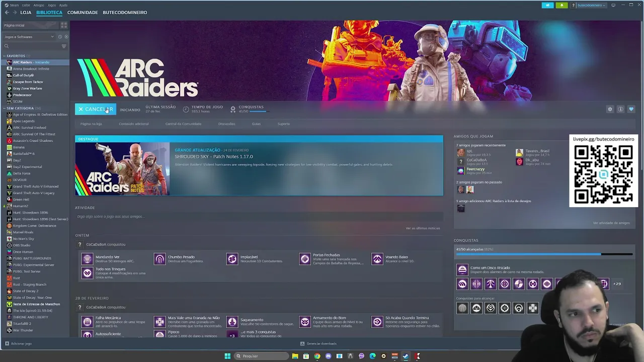The image size is (644, 362).
Task: Open the Mandando Ver achievement icon
Action: [88, 259]
